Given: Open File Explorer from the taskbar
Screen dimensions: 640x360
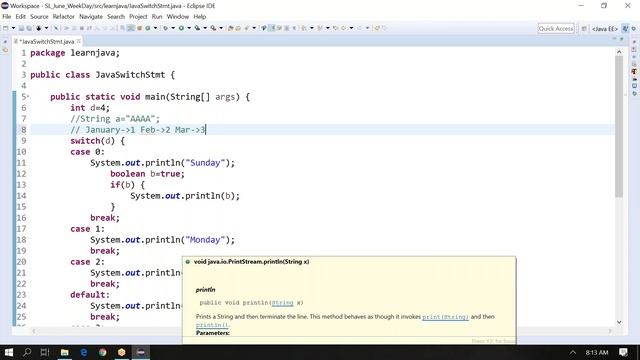Looking at the screenshot, I should (64, 352).
